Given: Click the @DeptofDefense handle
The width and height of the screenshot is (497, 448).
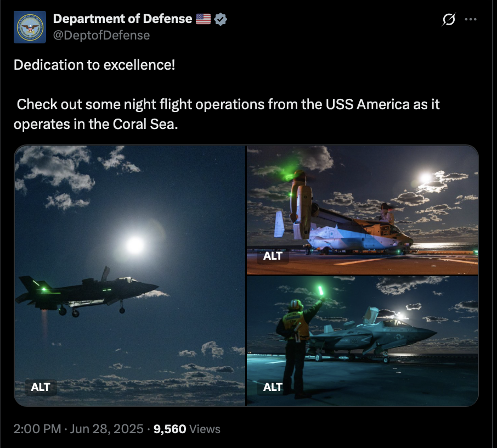Looking at the screenshot, I should click(x=101, y=35).
